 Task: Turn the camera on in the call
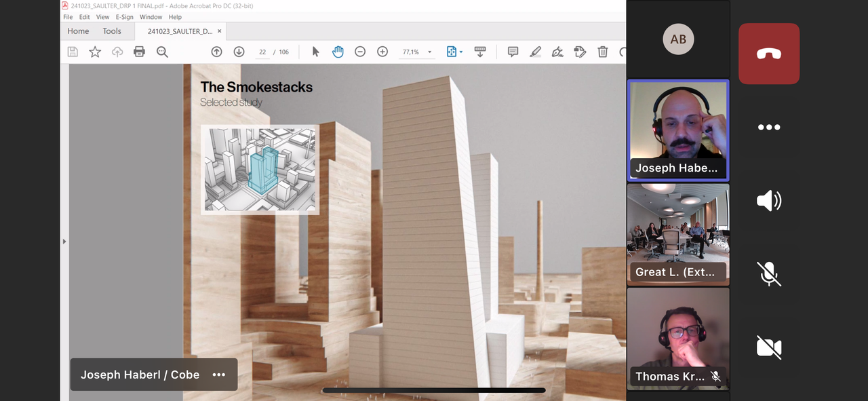pyautogui.click(x=769, y=347)
